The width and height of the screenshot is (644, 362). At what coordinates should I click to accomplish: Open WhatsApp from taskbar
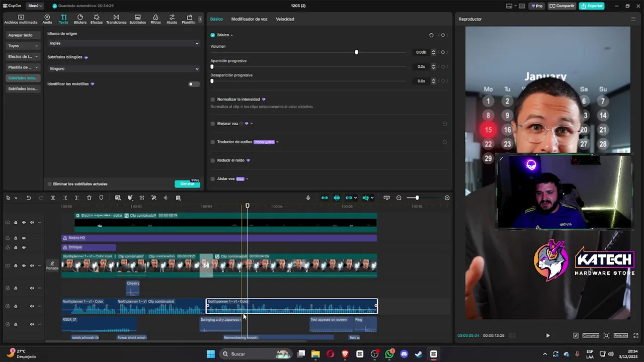point(389,354)
